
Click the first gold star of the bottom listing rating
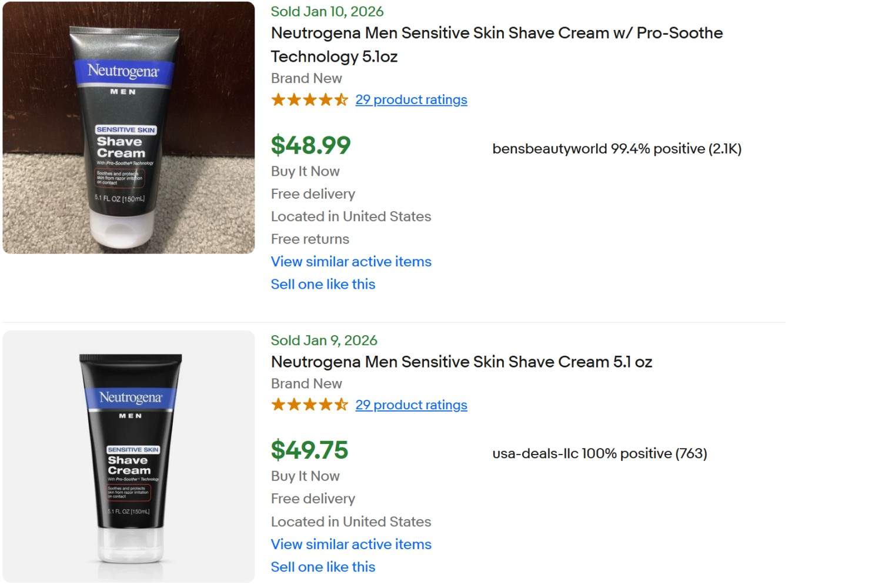tap(279, 405)
